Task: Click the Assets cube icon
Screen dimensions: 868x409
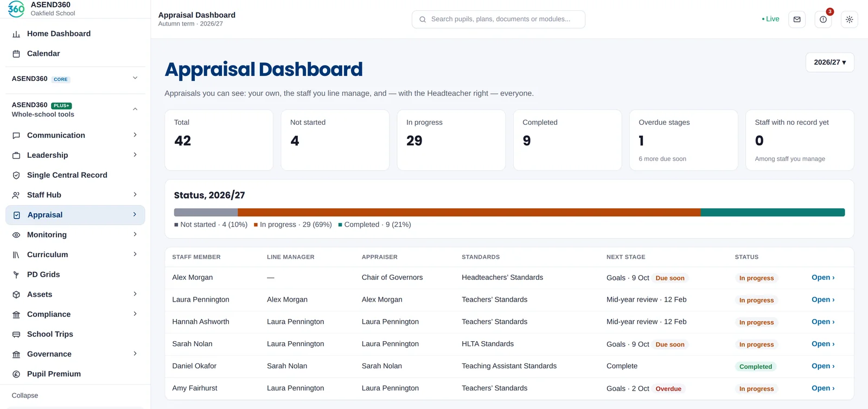Action: 16,295
